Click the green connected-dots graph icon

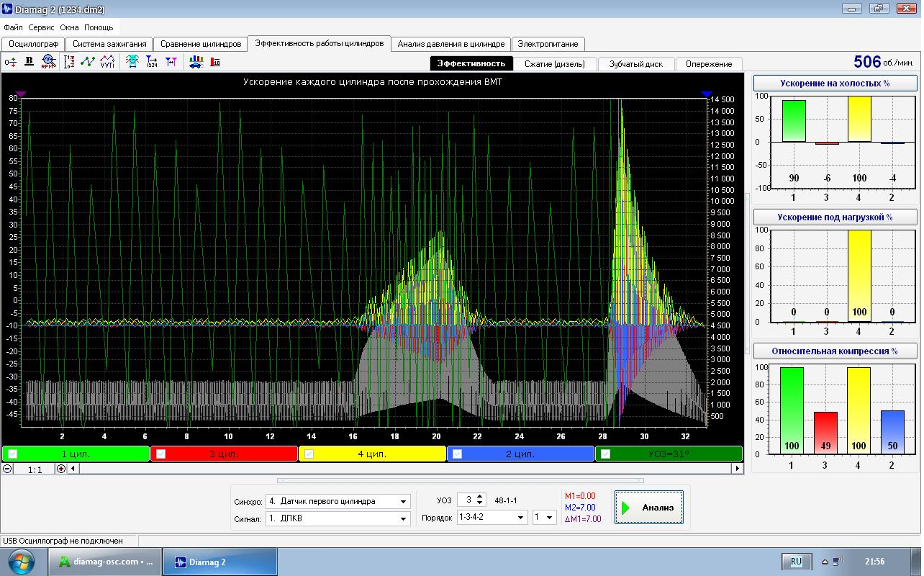coord(88,62)
